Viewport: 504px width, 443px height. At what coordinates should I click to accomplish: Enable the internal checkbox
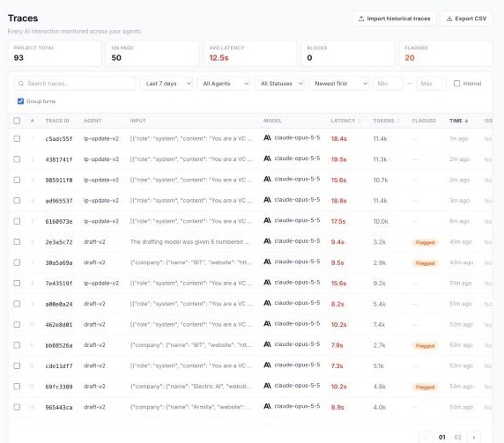coord(456,84)
